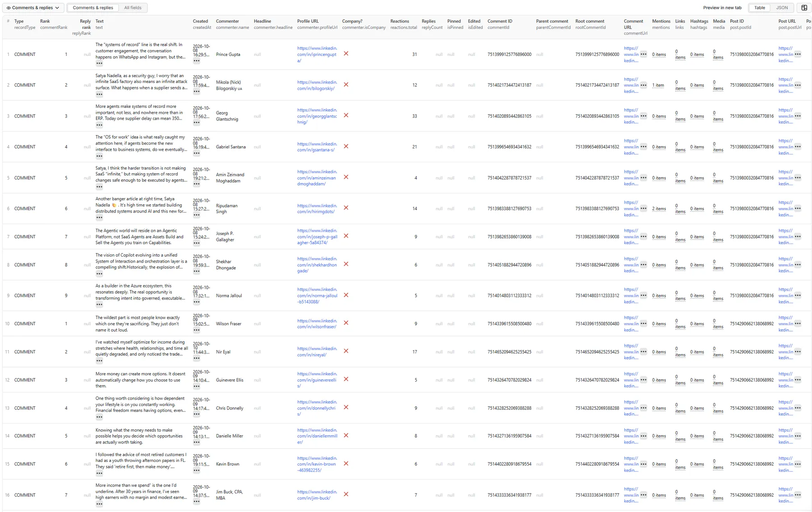The height and width of the screenshot is (512, 812).
Task: Open the comment URL link in Chris Donnelly row
Action: tap(631, 408)
